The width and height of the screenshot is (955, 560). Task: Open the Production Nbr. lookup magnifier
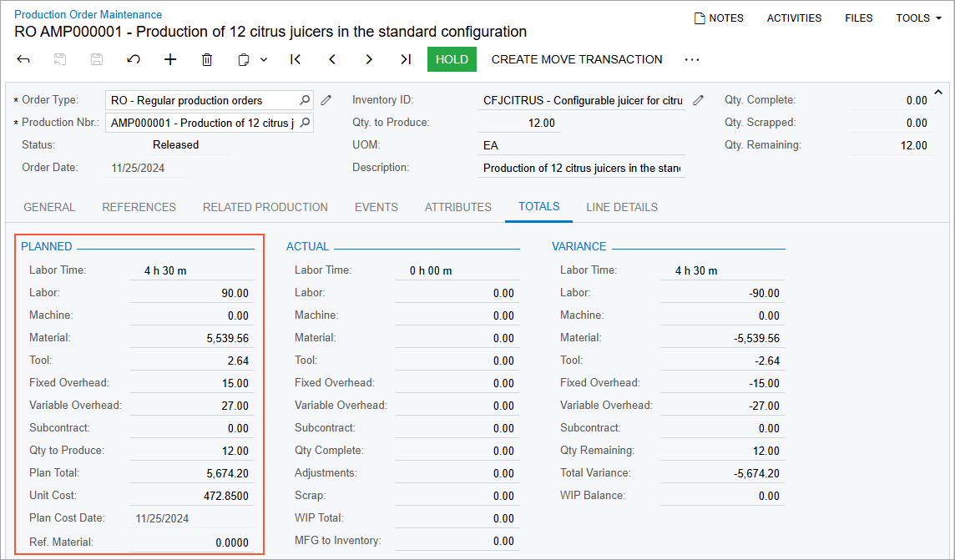[305, 123]
